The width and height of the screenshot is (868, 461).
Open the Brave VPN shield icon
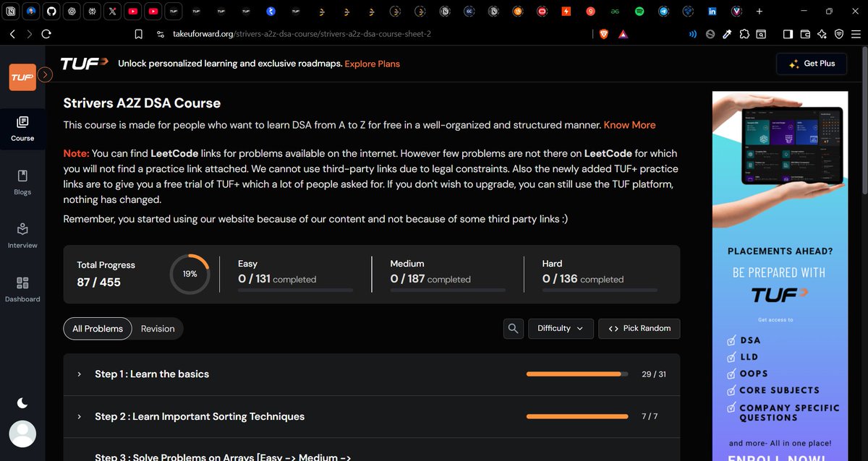coord(839,34)
